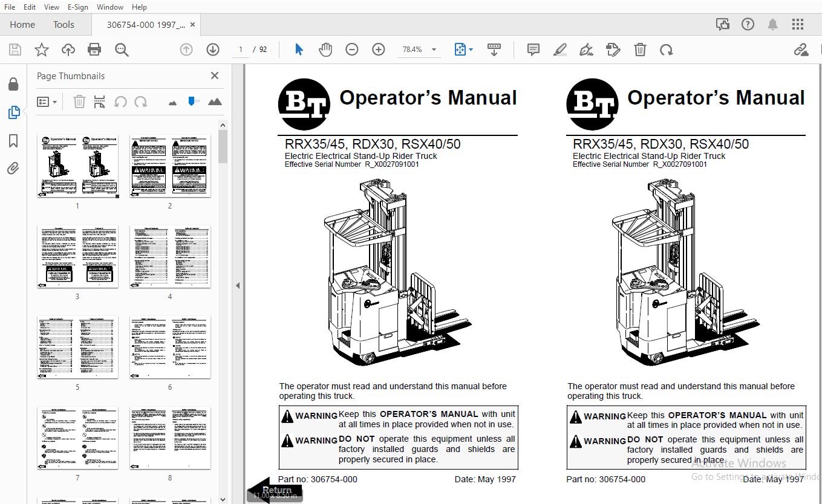Open the apps grid icon
Screen dimensions: 822x504
(798, 24)
